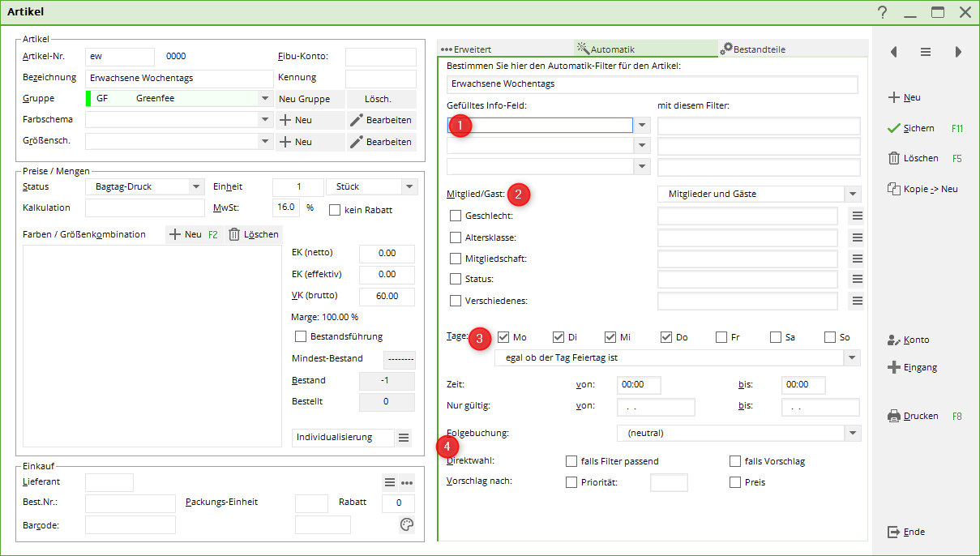The height and width of the screenshot is (556, 980).
Task: Click the Kopie -> Neu copy icon
Action: point(894,189)
